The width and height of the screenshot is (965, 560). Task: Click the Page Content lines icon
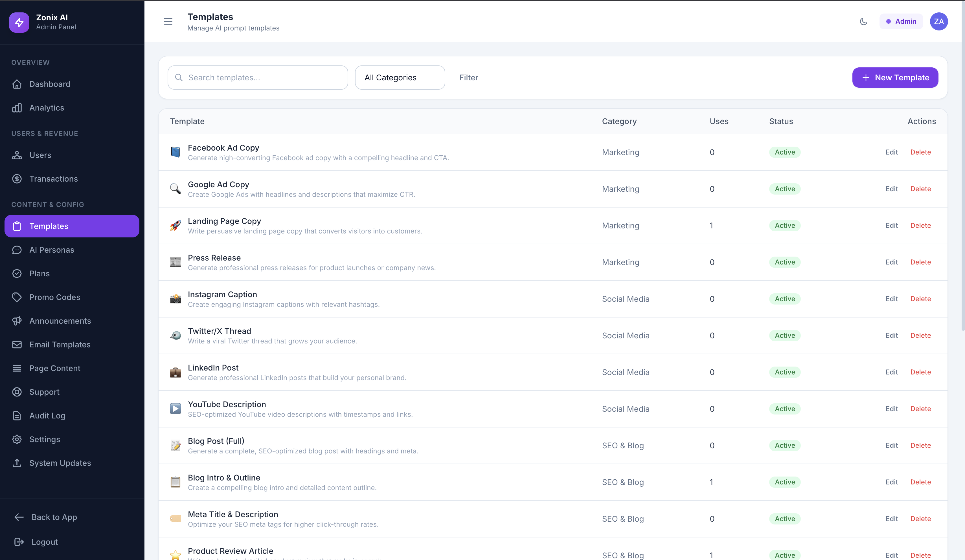[17, 368]
